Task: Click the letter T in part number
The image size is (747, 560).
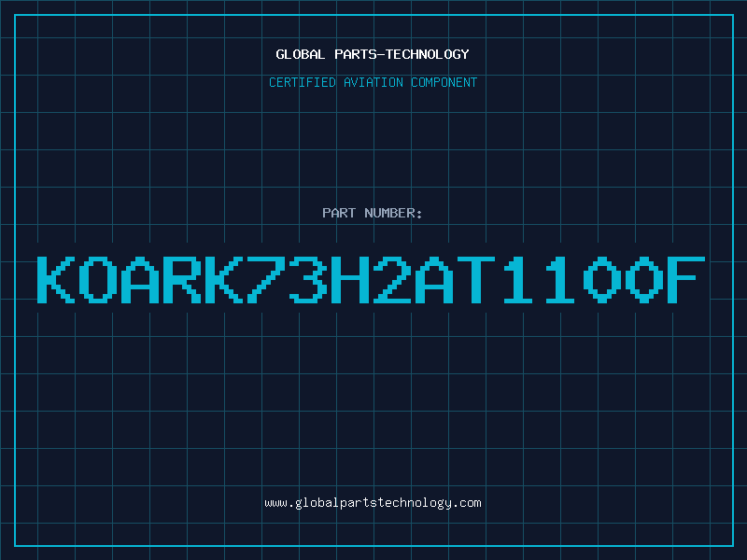Action: 475,280
